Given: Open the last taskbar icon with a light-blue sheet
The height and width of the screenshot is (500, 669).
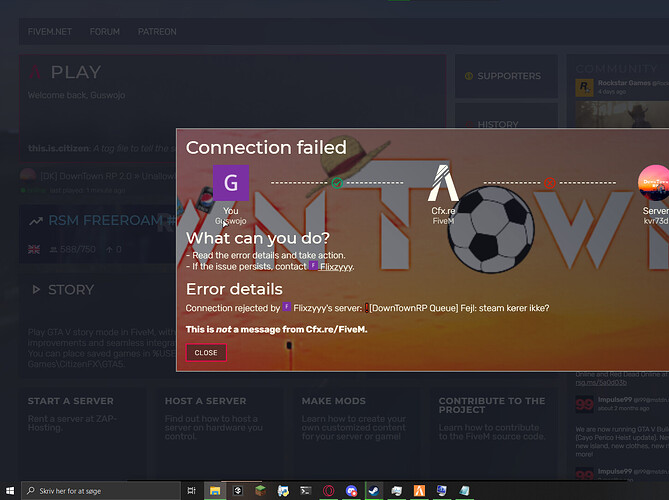Looking at the screenshot, I should point(464,491).
